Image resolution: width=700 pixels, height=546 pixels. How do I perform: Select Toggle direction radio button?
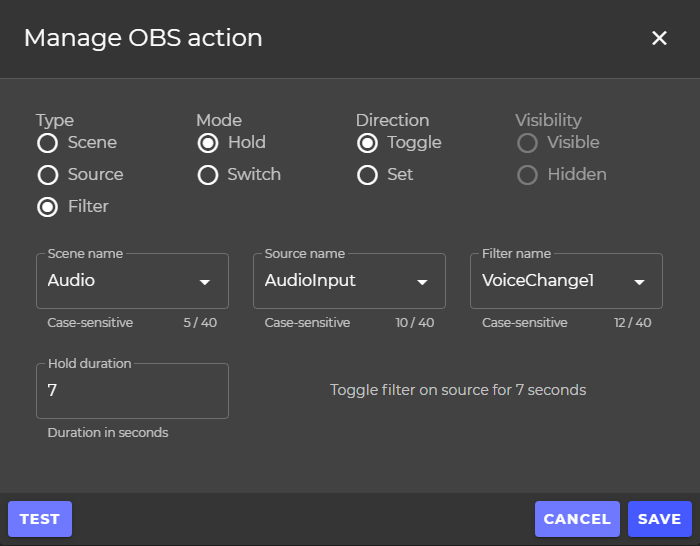[367, 143]
